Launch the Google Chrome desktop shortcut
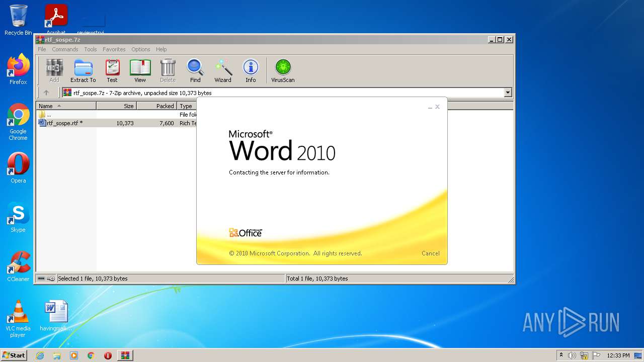Viewport: 644px width, 362px height. (x=18, y=122)
